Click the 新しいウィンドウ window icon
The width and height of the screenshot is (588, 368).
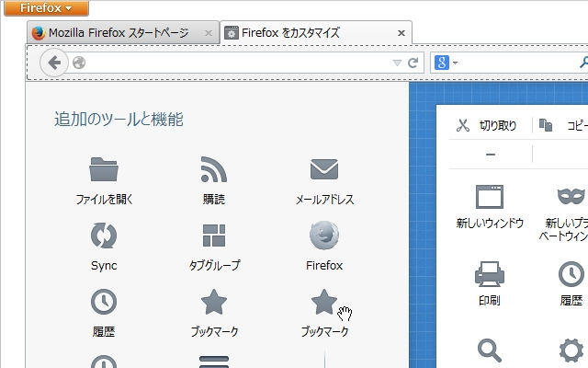490,196
